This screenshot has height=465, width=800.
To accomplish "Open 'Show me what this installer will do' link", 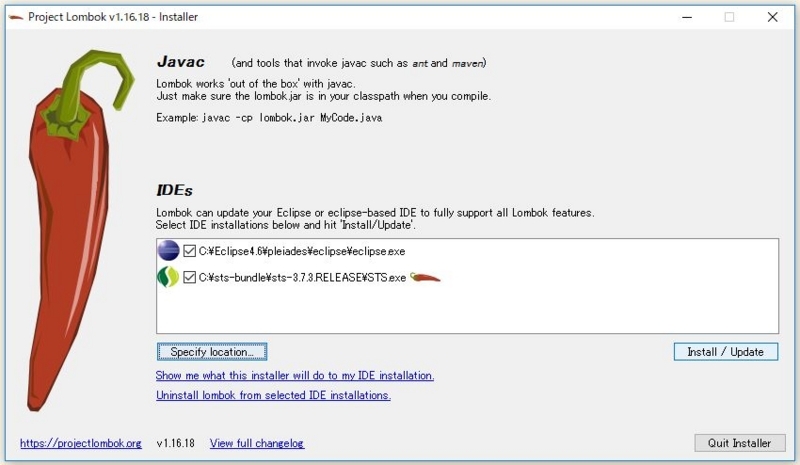I will tap(295, 376).
